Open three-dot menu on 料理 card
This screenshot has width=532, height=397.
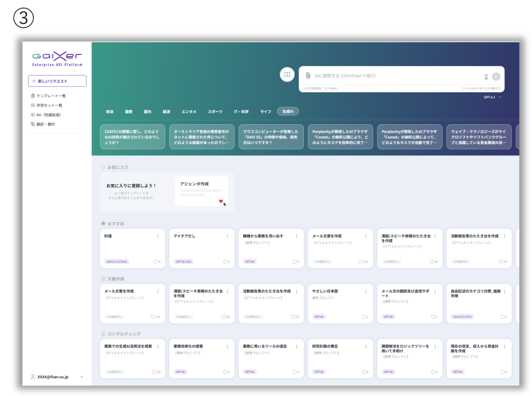click(x=158, y=236)
